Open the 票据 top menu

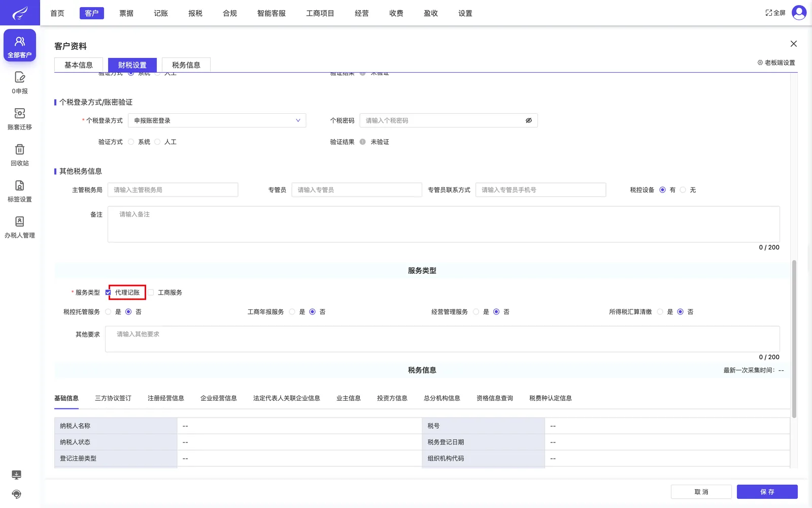click(126, 13)
